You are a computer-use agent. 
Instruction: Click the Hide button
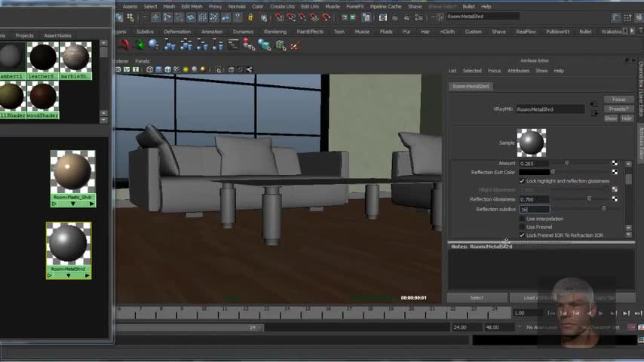[x=627, y=118]
